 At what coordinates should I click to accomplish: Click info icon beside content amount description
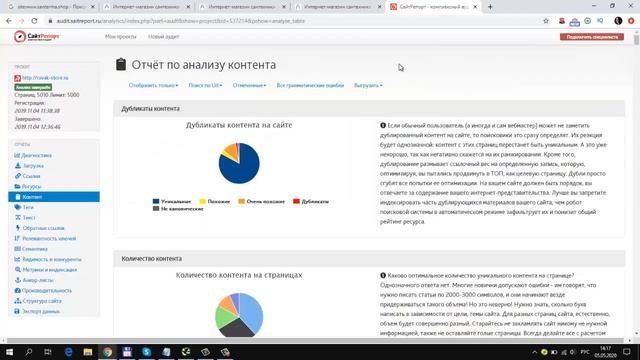(383, 276)
